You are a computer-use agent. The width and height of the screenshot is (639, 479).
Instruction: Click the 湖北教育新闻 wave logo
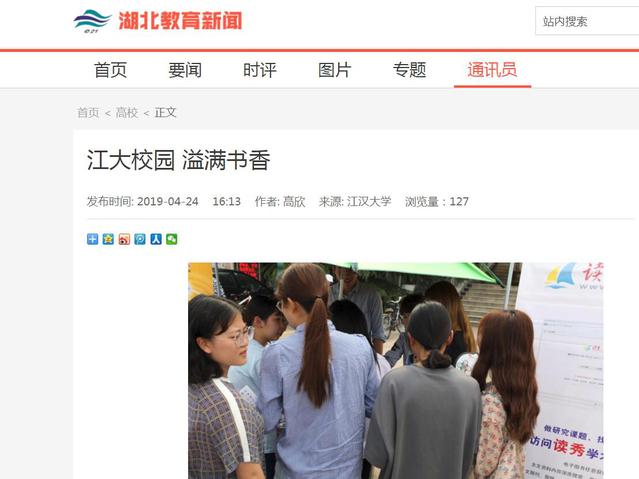(93, 21)
